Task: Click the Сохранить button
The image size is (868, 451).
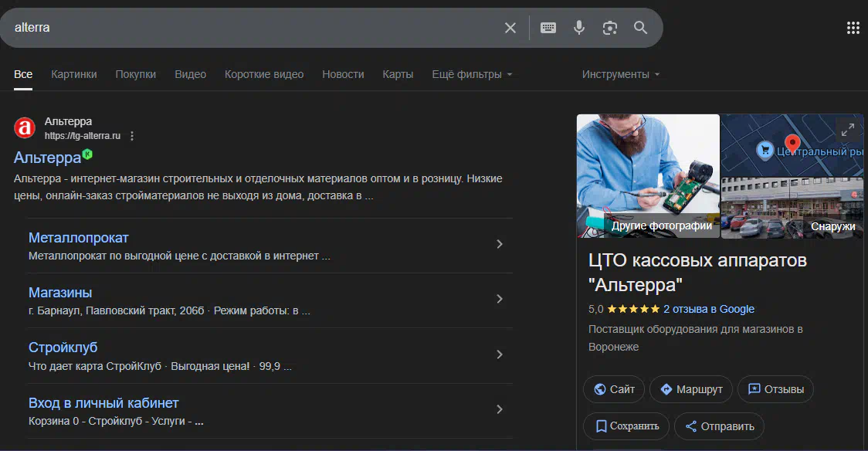Action: point(626,426)
